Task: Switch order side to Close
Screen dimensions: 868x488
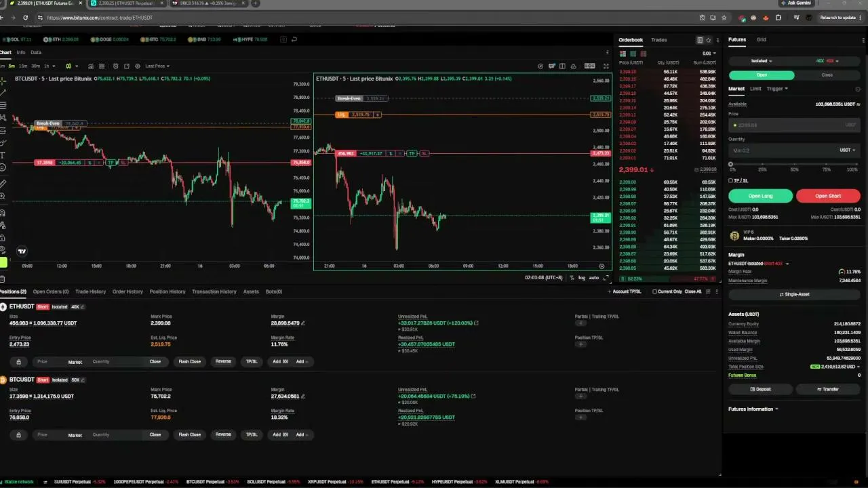Action: (827, 75)
